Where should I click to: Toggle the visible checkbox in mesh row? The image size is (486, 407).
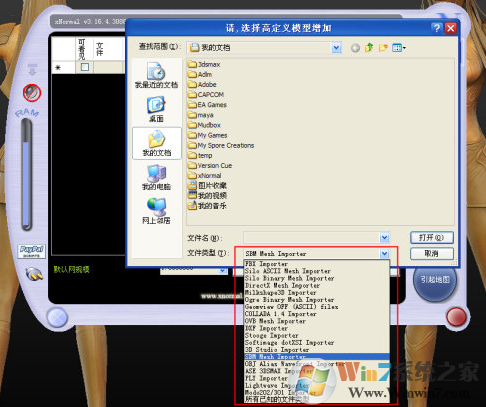click(85, 67)
